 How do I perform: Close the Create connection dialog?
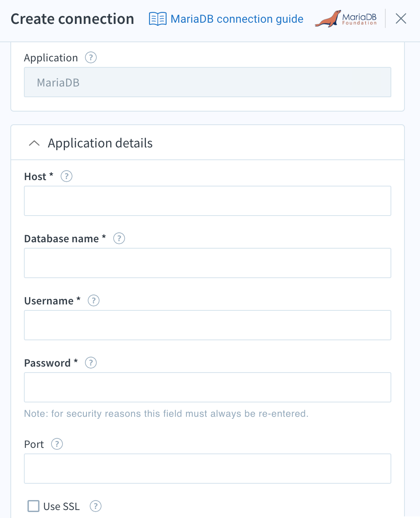point(400,18)
